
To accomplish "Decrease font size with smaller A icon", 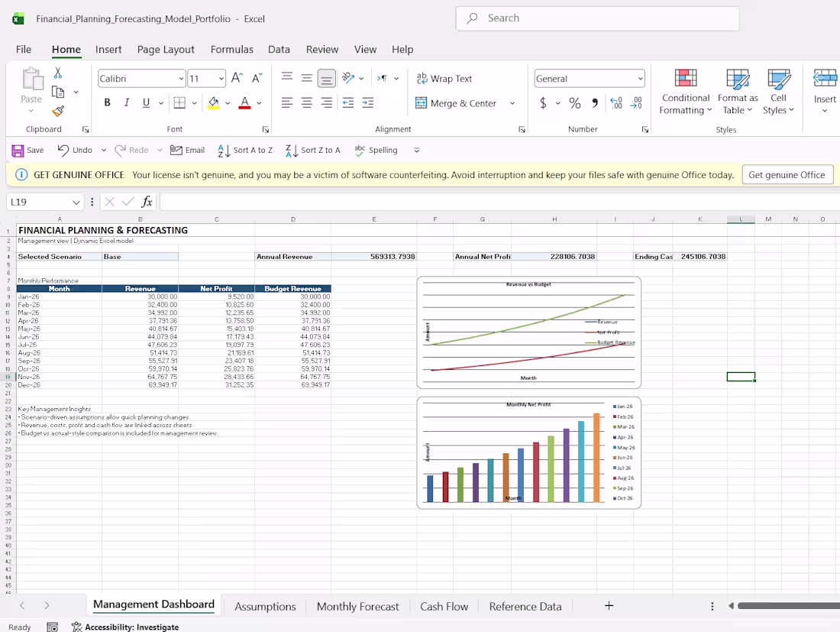I will pos(257,78).
